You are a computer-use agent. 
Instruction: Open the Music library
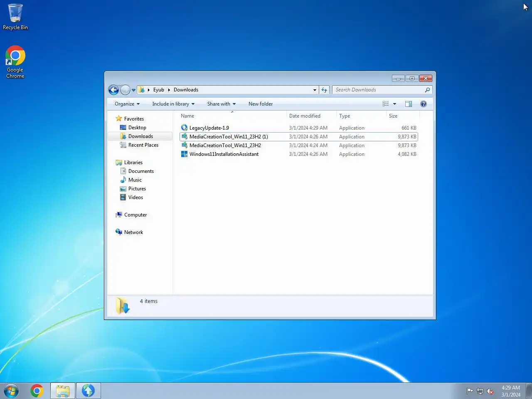coord(135,180)
